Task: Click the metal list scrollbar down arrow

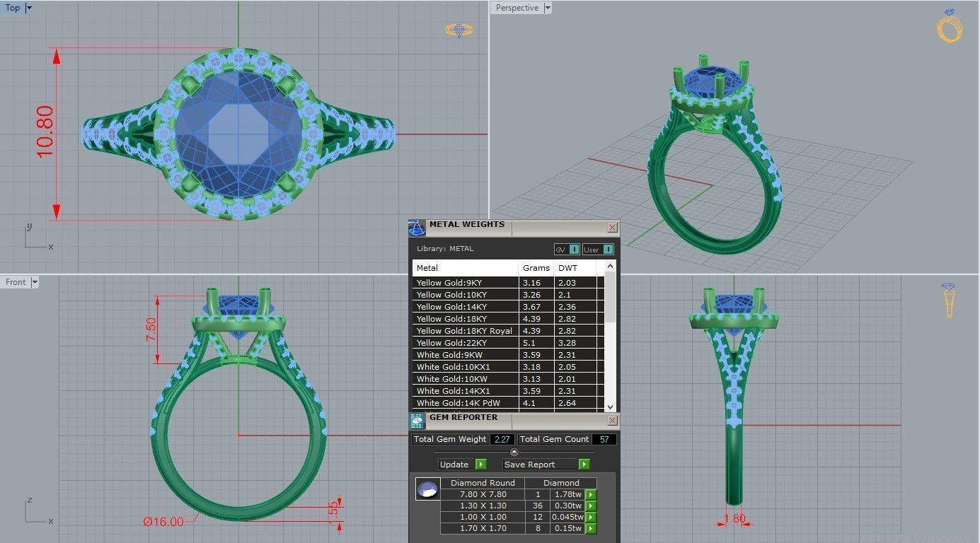Action: [610, 407]
